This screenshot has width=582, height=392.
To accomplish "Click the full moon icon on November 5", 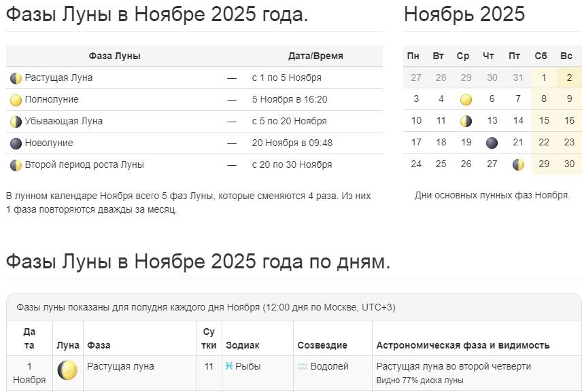I will [x=466, y=99].
